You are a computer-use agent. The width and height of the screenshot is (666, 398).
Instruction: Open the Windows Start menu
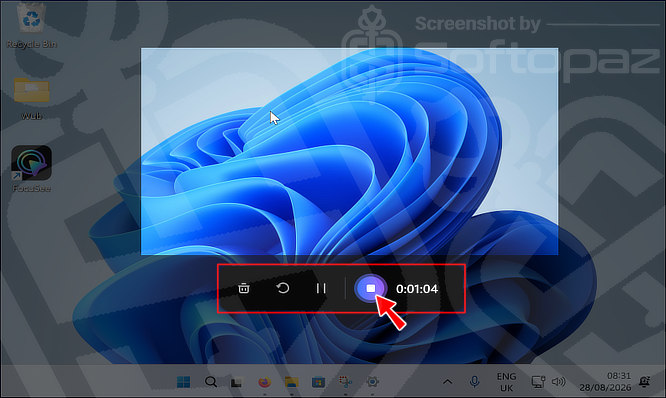[x=183, y=382]
